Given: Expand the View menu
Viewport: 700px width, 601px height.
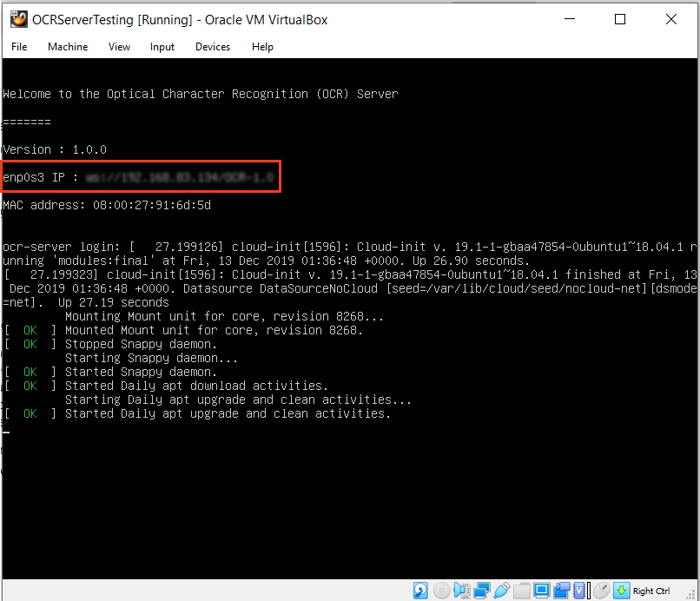Looking at the screenshot, I should [119, 47].
